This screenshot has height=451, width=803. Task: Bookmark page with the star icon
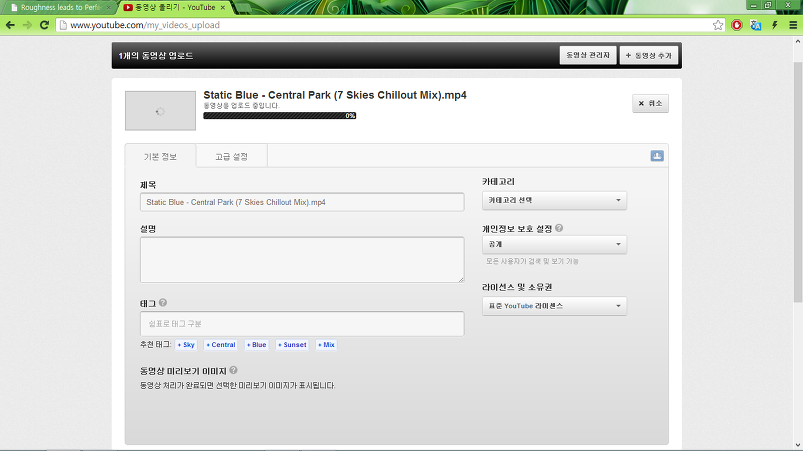(718, 25)
